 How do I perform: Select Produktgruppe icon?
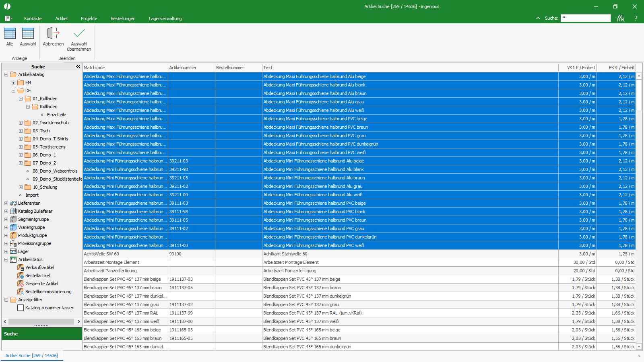pyautogui.click(x=13, y=235)
